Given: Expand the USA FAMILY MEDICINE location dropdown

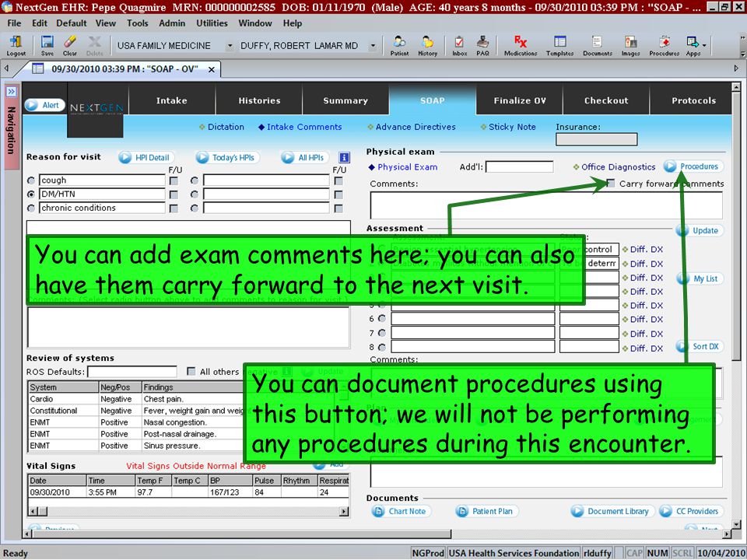Looking at the screenshot, I should coord(230,46).
